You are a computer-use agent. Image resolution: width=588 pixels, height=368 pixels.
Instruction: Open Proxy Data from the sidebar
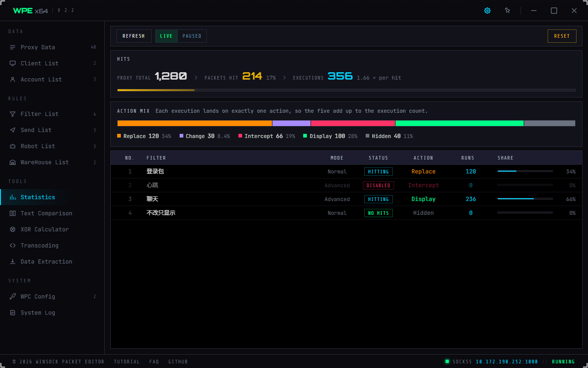pyautogui.click(x=52, y=47)
